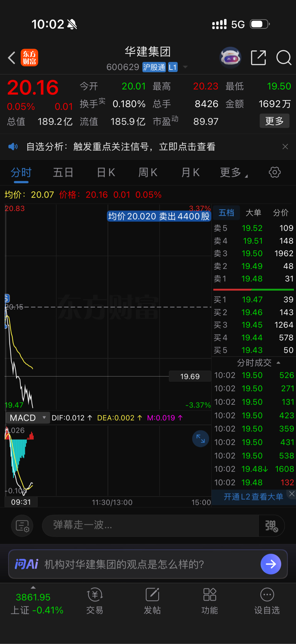Tap the 19.69 crosshair price label
The image size is (296, 644).
190,376
